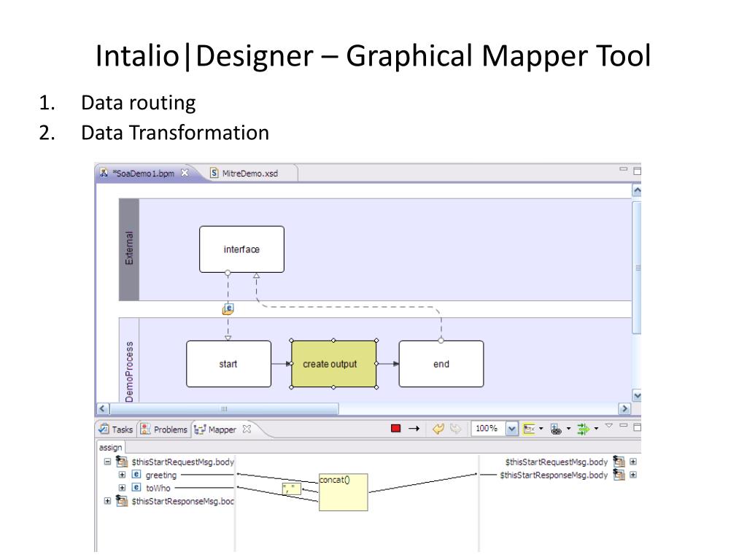The image size is (747, 560).
Task: Select the yellow create output task
Action: click(x=333, y=364)
